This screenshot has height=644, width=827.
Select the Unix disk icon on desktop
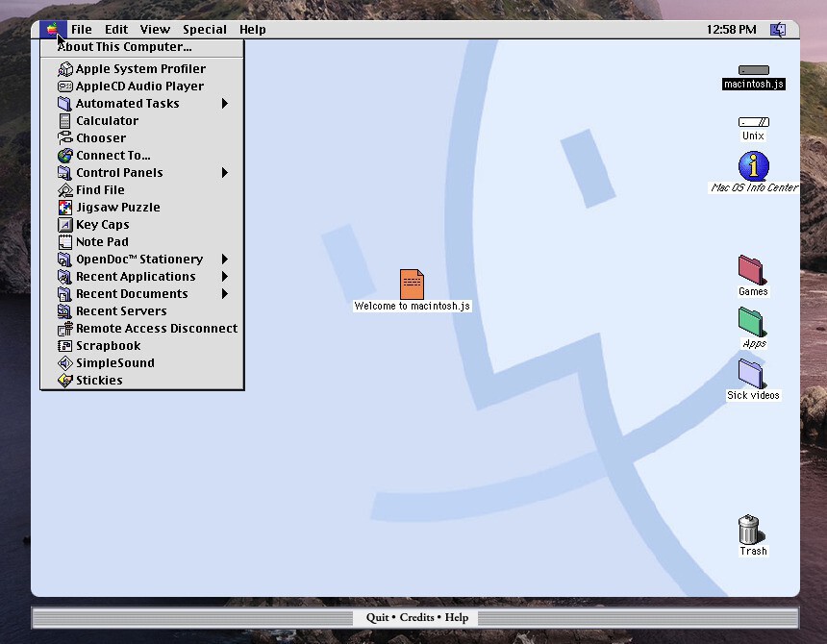click(753, 122)
